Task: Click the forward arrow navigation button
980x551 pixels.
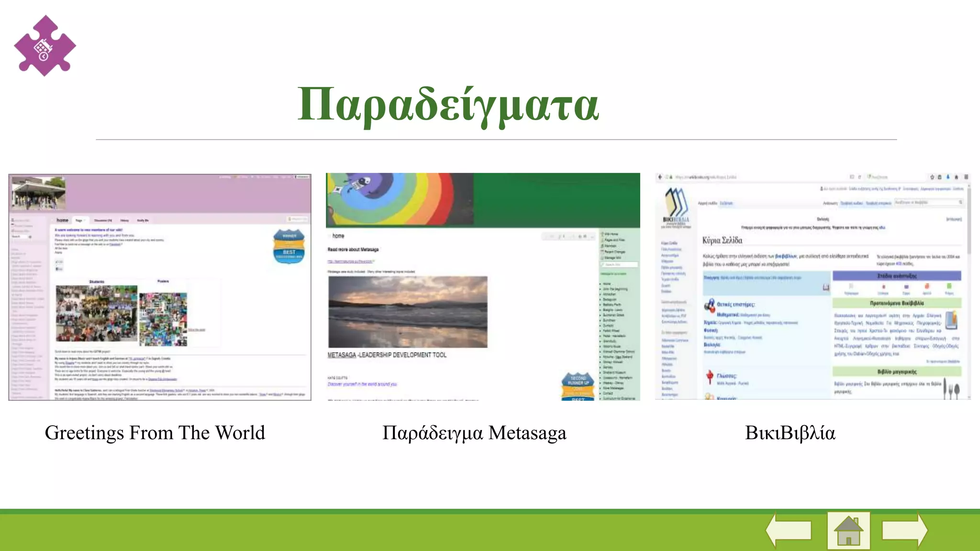Action: 905,530
